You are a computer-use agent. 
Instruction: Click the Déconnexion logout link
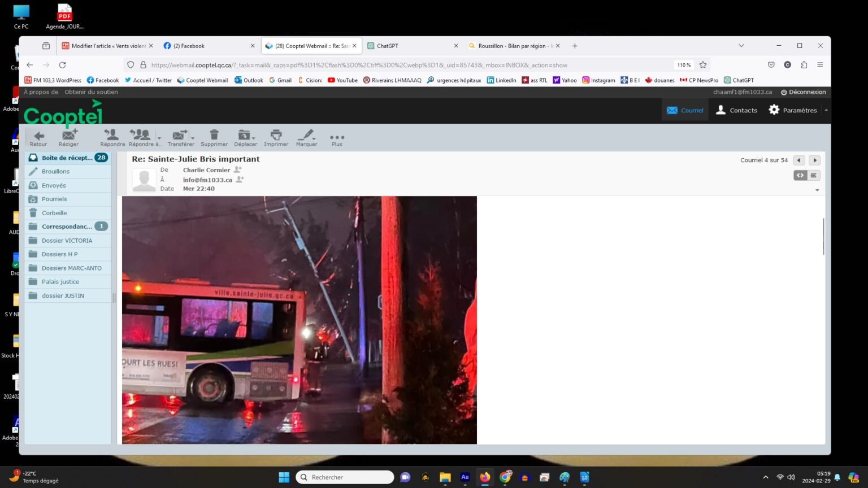(803, 92)
